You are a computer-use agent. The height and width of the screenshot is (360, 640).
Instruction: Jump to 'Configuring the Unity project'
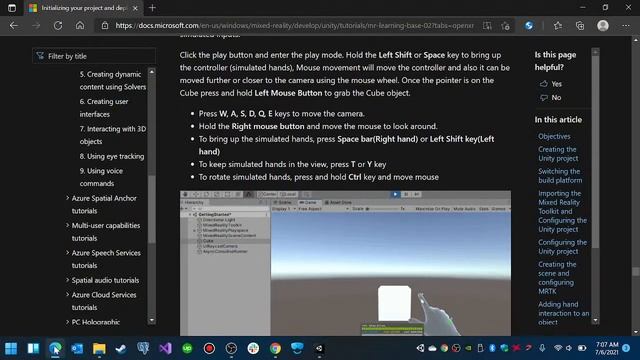point(562,247)
